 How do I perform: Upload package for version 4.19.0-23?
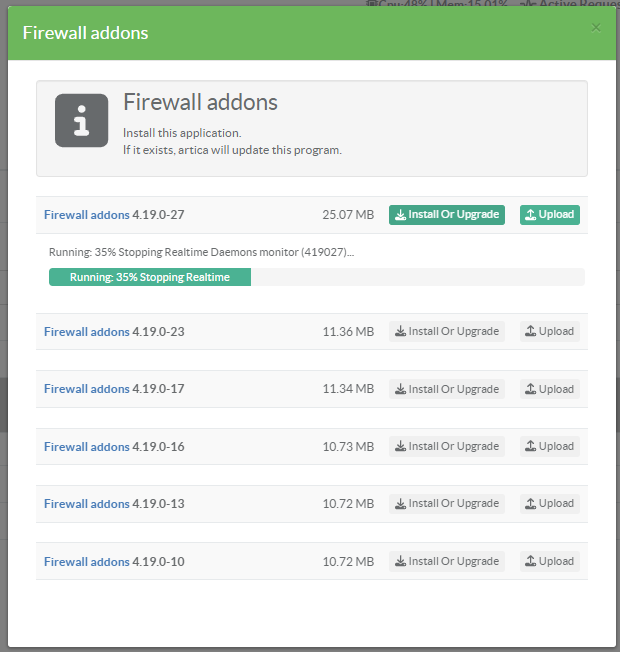point(550,332)
